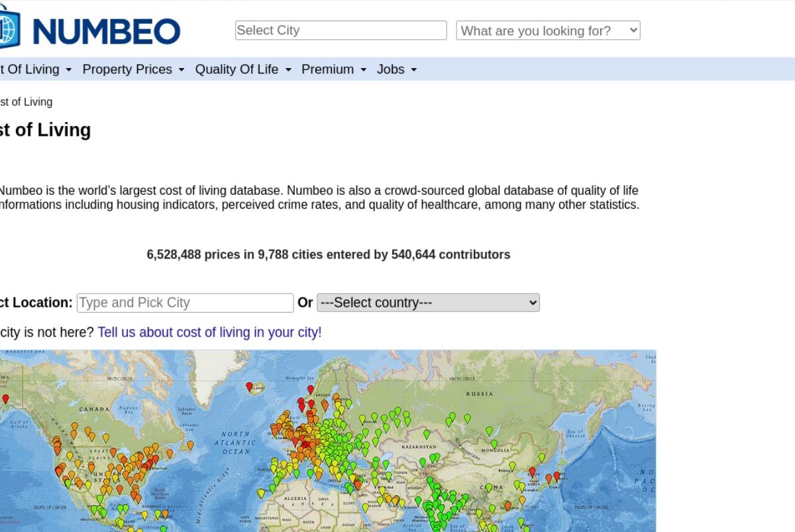795x532 pixels.
Task: Open the 'What are you looking for?' dropdown
Action: coord(548,30)
